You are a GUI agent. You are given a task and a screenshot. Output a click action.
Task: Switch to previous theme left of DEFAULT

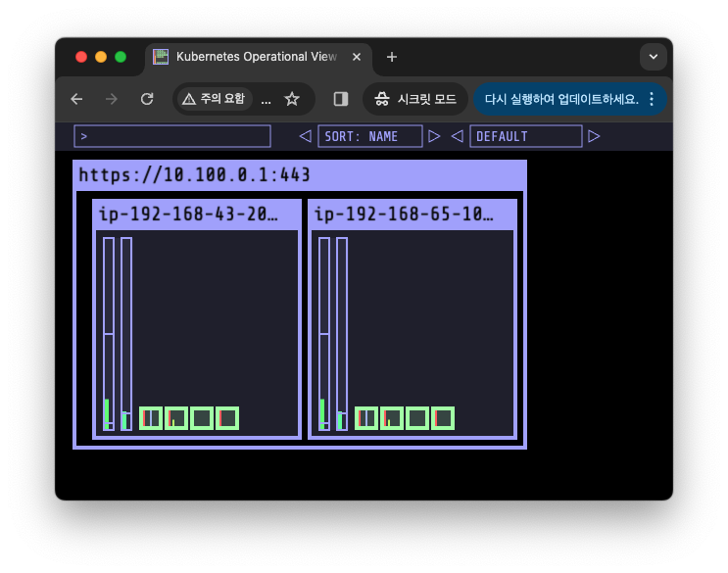click(457, 136)
